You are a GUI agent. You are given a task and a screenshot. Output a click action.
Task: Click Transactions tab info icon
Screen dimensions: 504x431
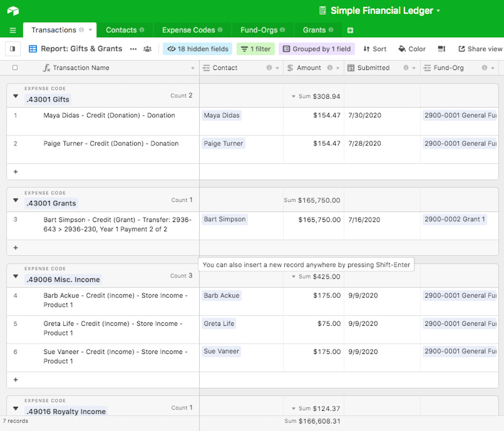click(82, 30)
